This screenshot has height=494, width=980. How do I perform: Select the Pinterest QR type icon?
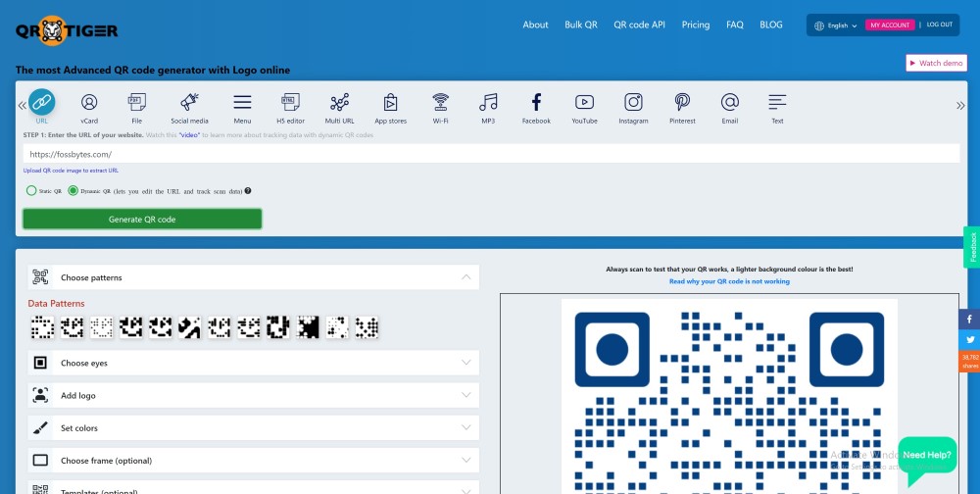(x=682, y=102)
